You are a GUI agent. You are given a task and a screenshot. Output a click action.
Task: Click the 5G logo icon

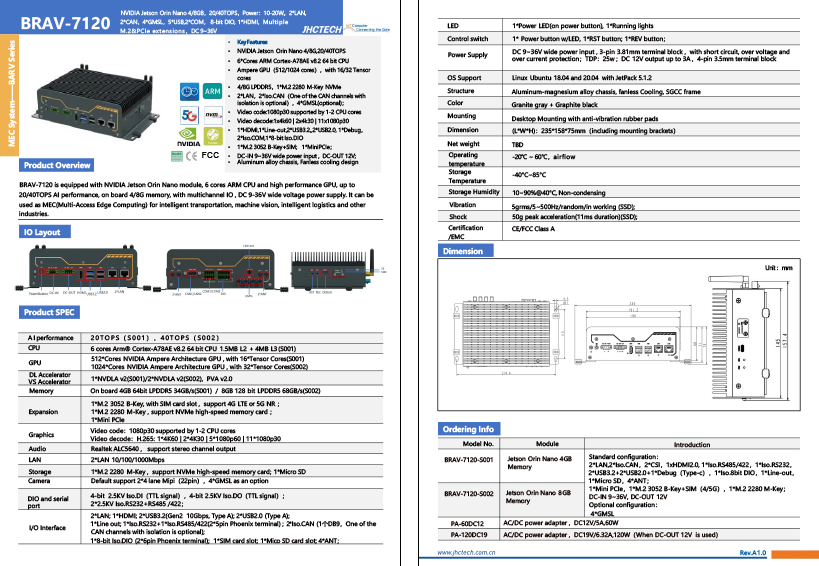(189, 115)
